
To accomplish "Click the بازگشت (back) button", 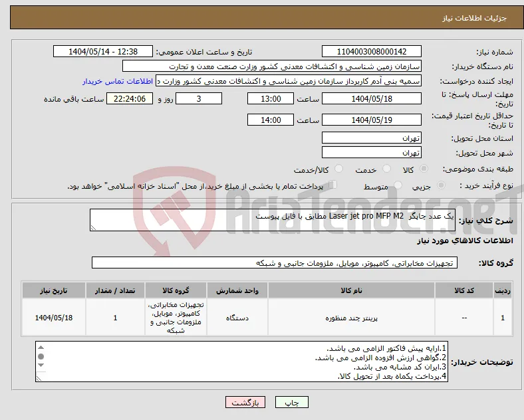I will tap(245, 402).
